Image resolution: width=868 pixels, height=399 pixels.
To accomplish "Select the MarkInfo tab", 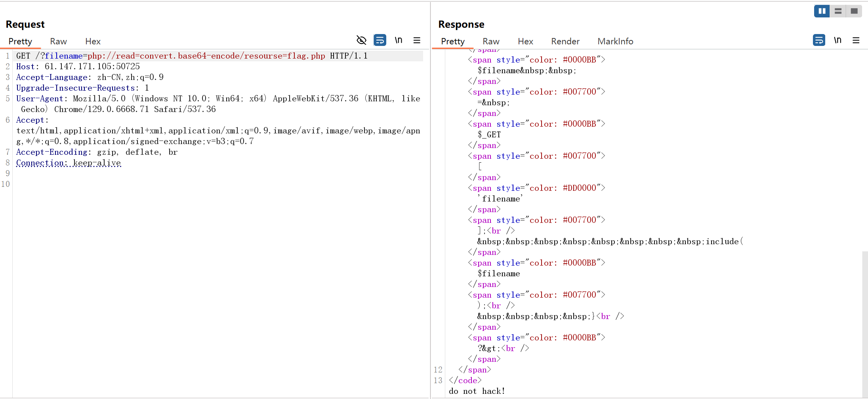I will (615, 41).
